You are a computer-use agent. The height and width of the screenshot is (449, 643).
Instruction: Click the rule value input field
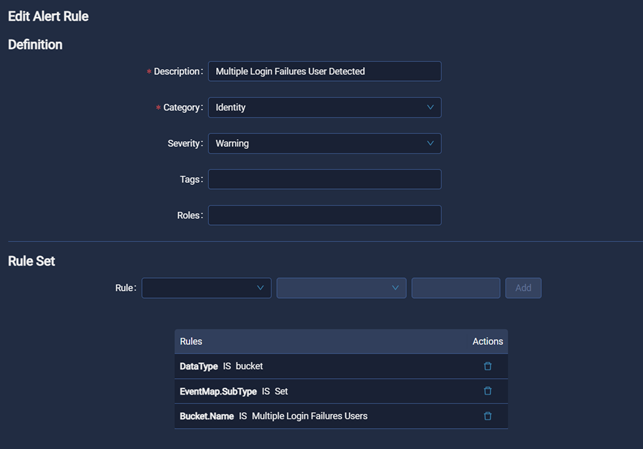tap(455, 288)
